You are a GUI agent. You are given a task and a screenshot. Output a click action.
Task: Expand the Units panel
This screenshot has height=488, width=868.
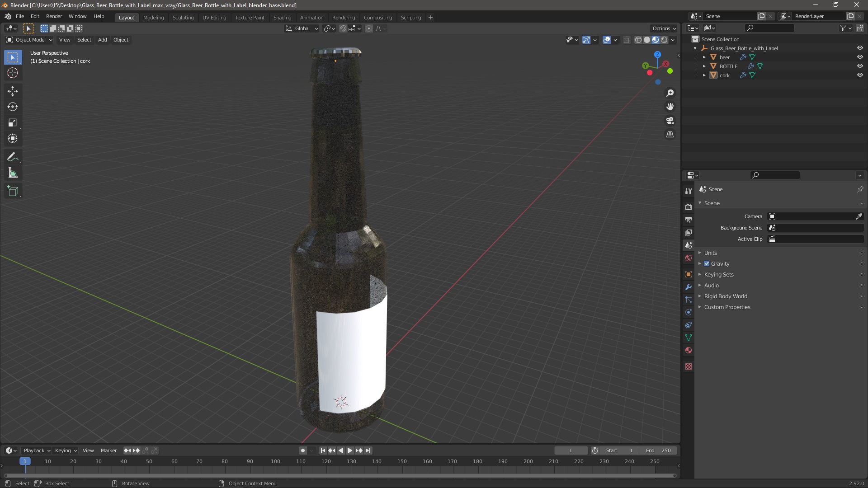tap(710, 253)
